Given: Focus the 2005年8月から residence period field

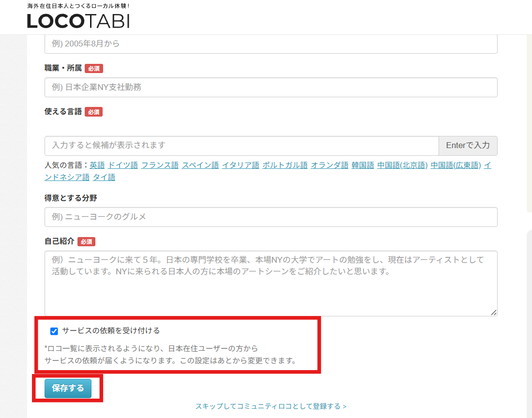Looking at the screenshot, I should tap(271, 44).
